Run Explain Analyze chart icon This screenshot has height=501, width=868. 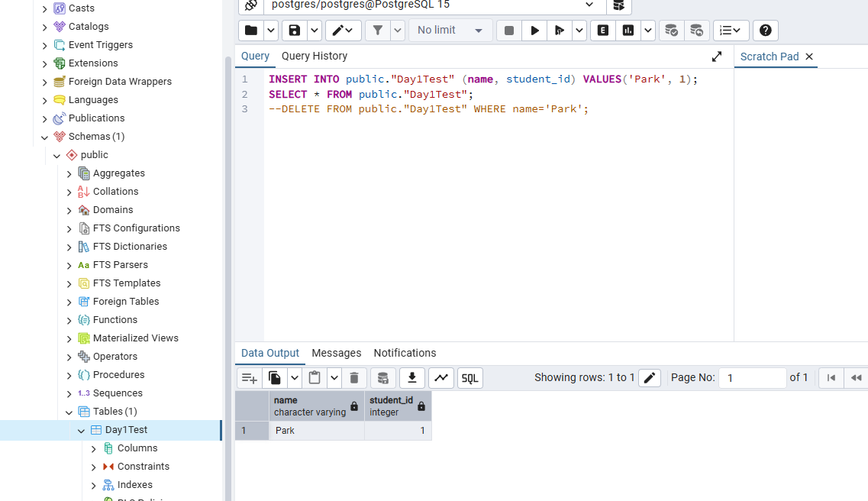point(628,31)
